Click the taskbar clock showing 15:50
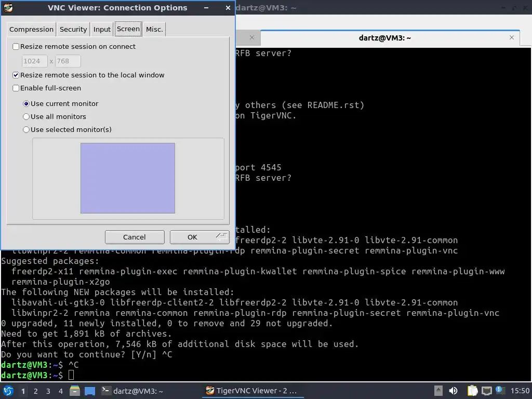The height and width of the screenshot is (399, 532). pyautogui.click(x=520, y=391)
